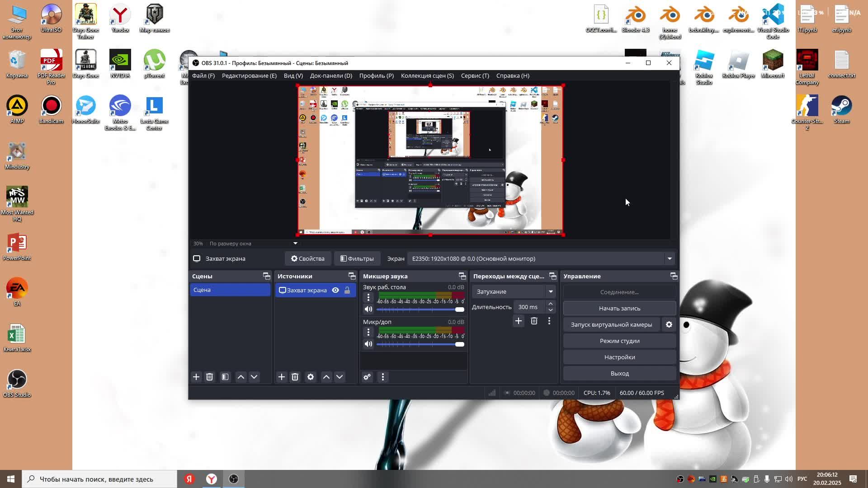Viewport: 868px width, 488px height.
Task: Open Справка (H) menu
Action: click(513, 75)
